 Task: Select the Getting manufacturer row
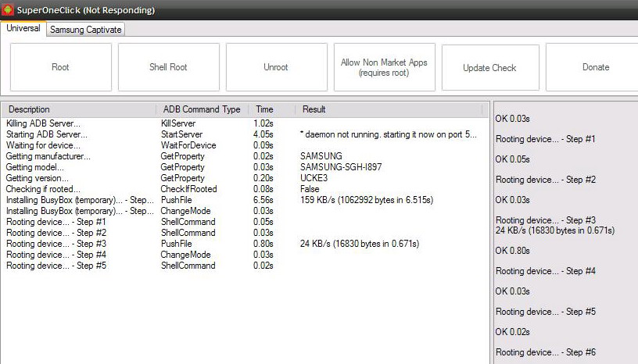(244, 156)
